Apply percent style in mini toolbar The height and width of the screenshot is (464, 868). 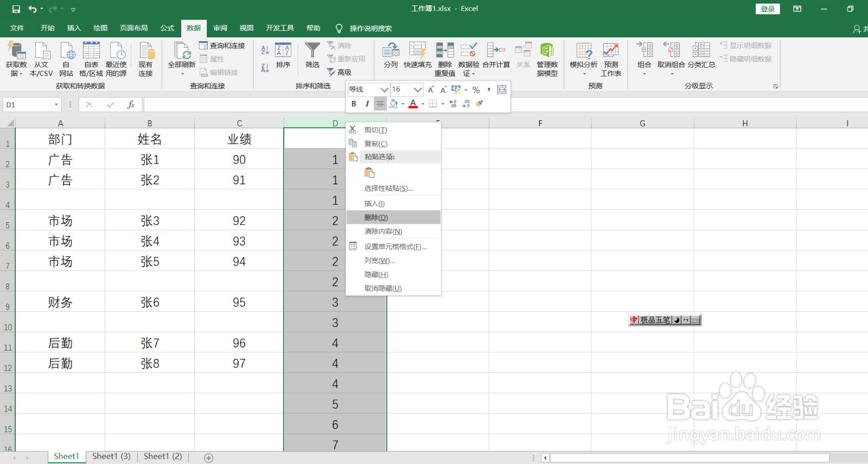pos(476,89)
